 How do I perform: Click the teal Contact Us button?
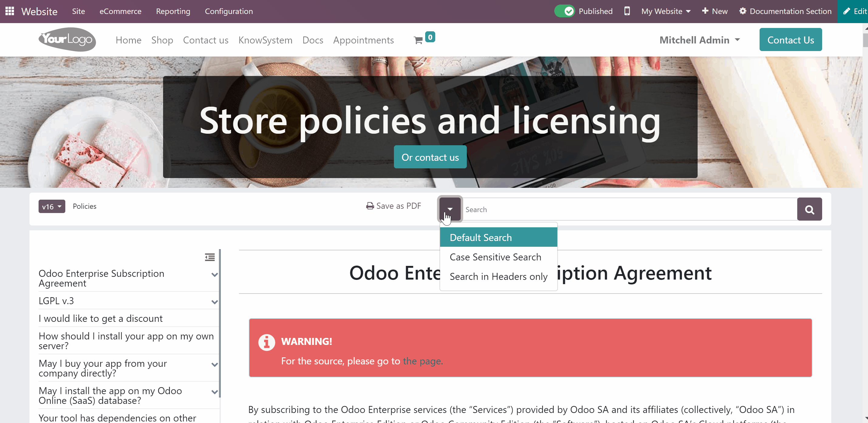pyautogui.click(x=791, y=40)
